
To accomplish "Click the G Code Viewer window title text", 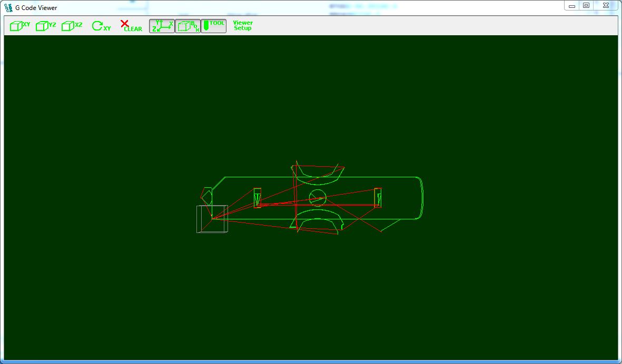I will coord(36,8).
